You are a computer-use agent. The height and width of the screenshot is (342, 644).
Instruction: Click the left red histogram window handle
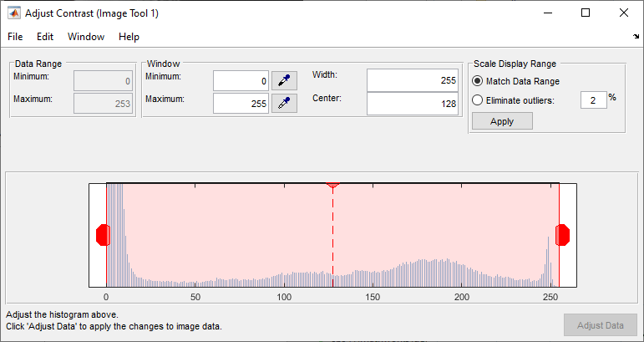[103, 235]
